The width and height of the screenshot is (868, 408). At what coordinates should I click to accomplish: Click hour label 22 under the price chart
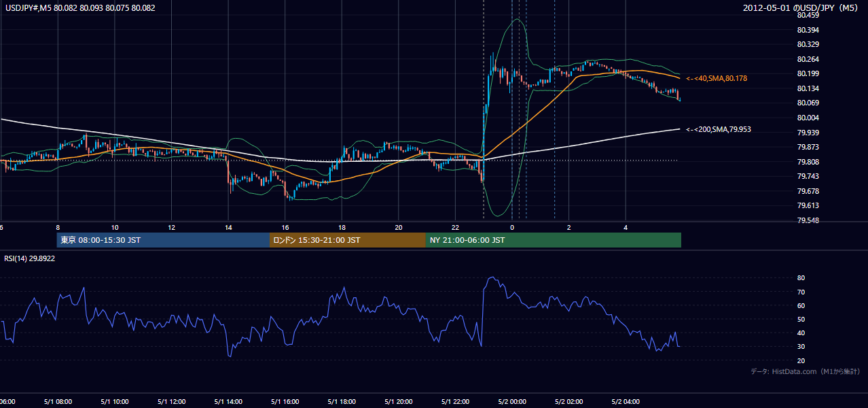click(x=455, y=227)
